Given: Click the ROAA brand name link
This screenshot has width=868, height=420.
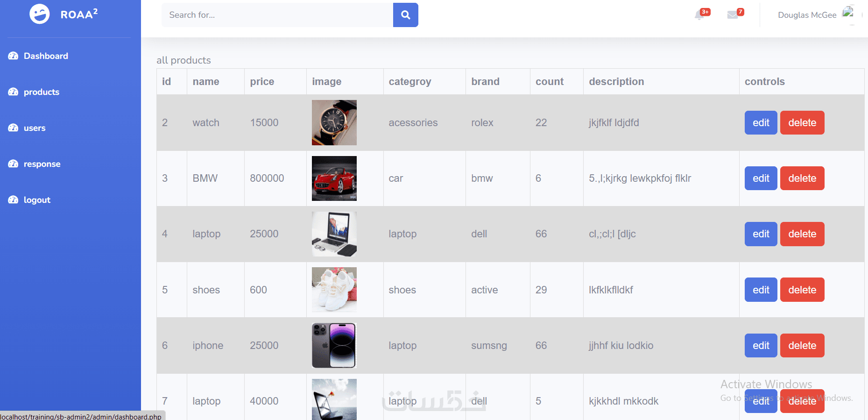Looking at the screenshot, I should click(79, 14).
